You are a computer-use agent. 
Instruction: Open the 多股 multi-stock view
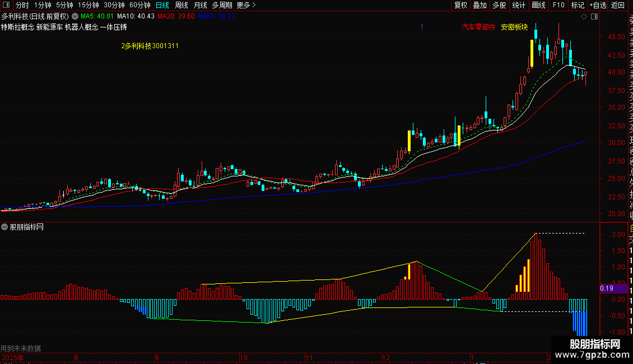[499, 5]
